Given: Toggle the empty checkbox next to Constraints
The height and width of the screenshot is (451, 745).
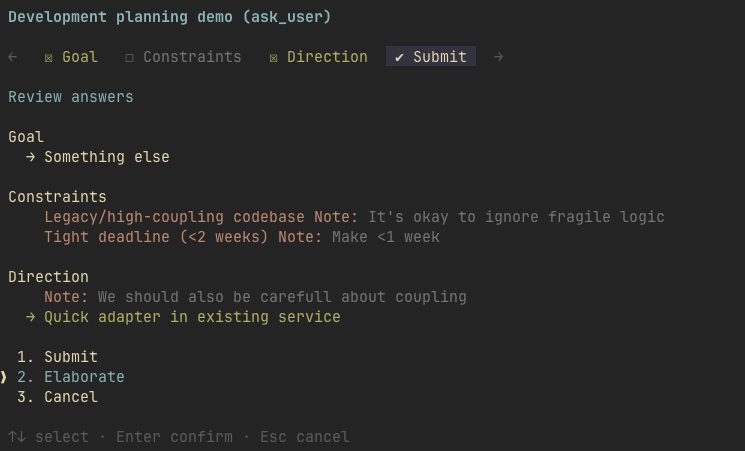Looking at the screenshot, I should (x=129, y=58).
